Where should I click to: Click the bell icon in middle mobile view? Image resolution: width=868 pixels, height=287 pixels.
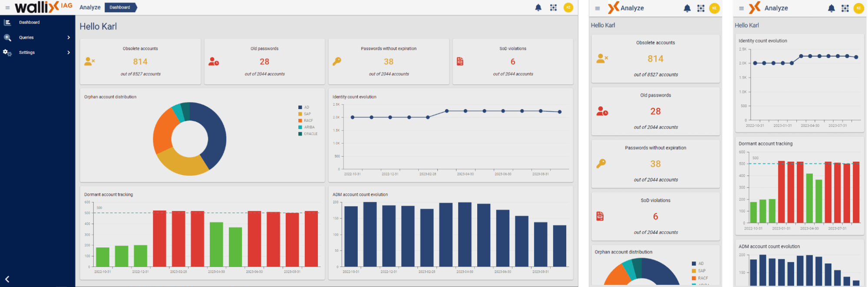click(x=687, y=8)
